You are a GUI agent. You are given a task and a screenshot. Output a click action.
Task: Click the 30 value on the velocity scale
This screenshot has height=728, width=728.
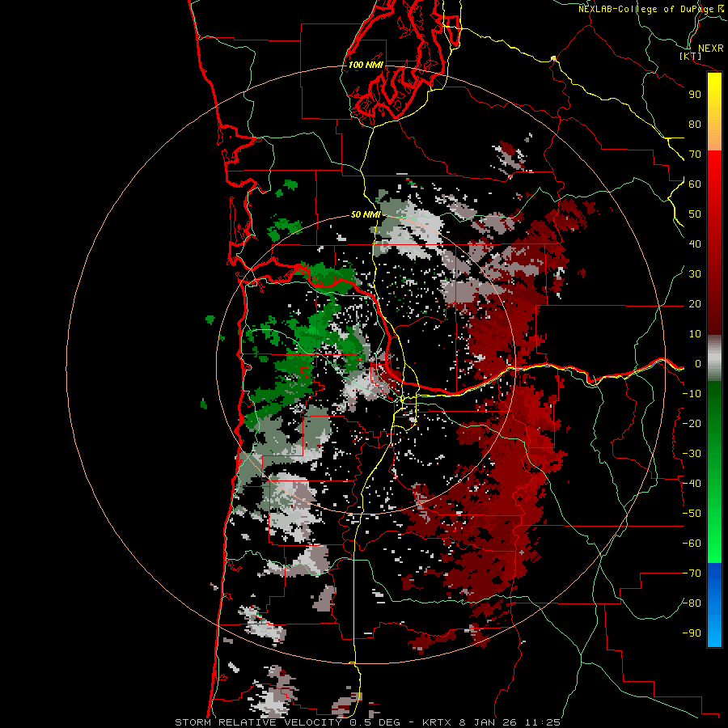695,274
